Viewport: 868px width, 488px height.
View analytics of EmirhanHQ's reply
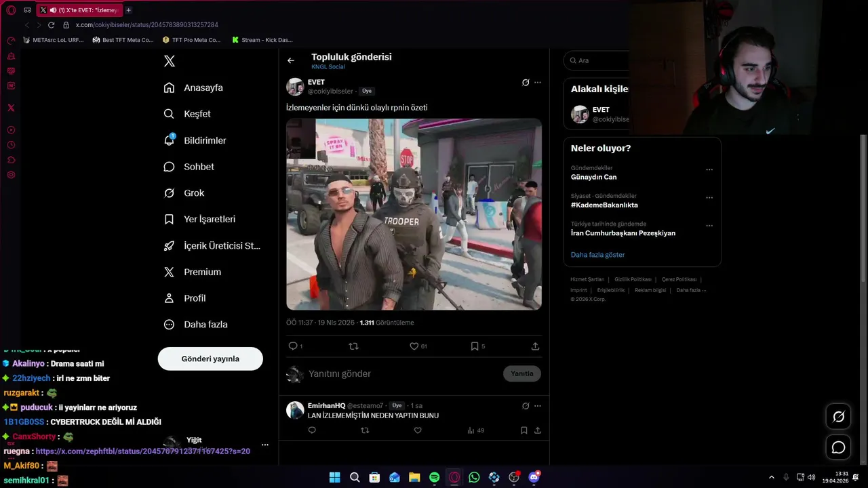(475, 430)
